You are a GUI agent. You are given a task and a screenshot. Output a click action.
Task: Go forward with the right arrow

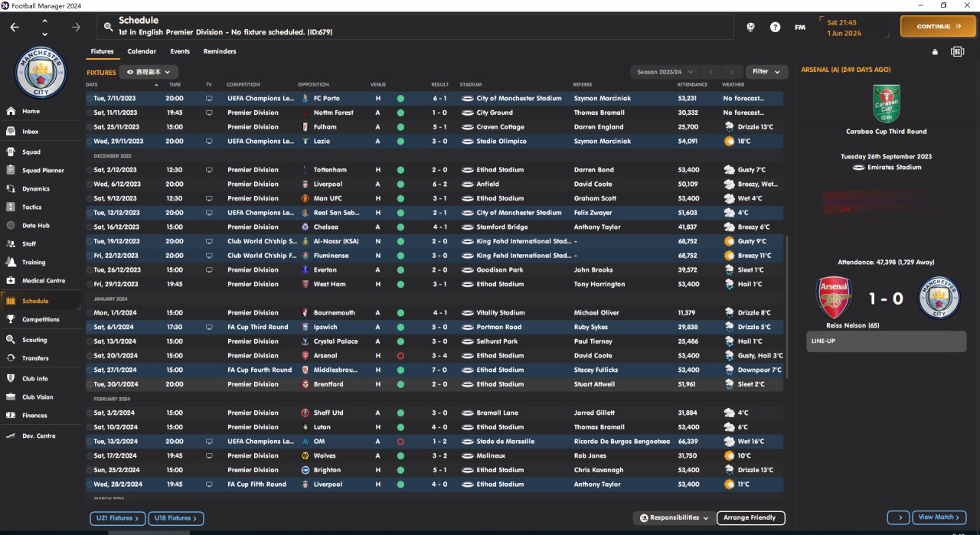coord(75,27)
